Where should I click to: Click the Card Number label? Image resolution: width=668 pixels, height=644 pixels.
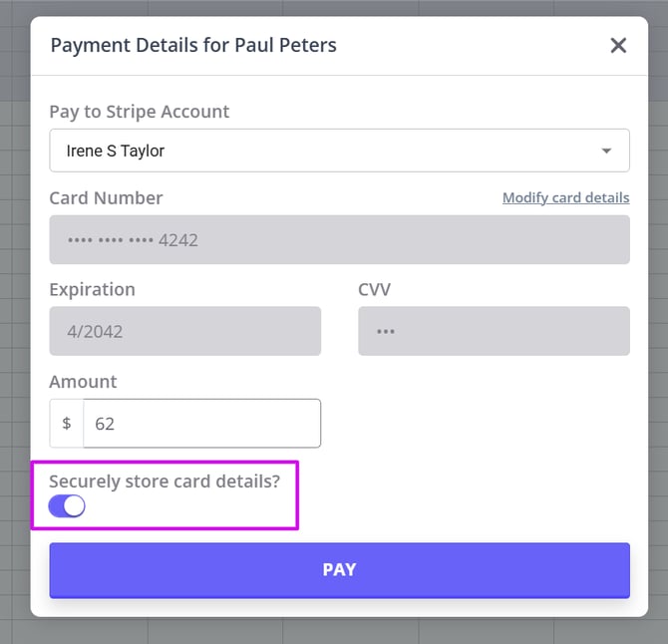click(x=106, y=198)
